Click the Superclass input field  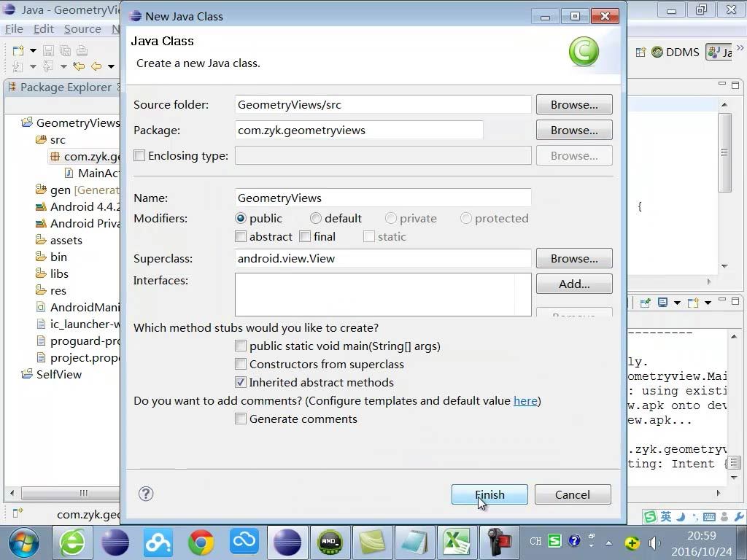[x=383, y=258]
